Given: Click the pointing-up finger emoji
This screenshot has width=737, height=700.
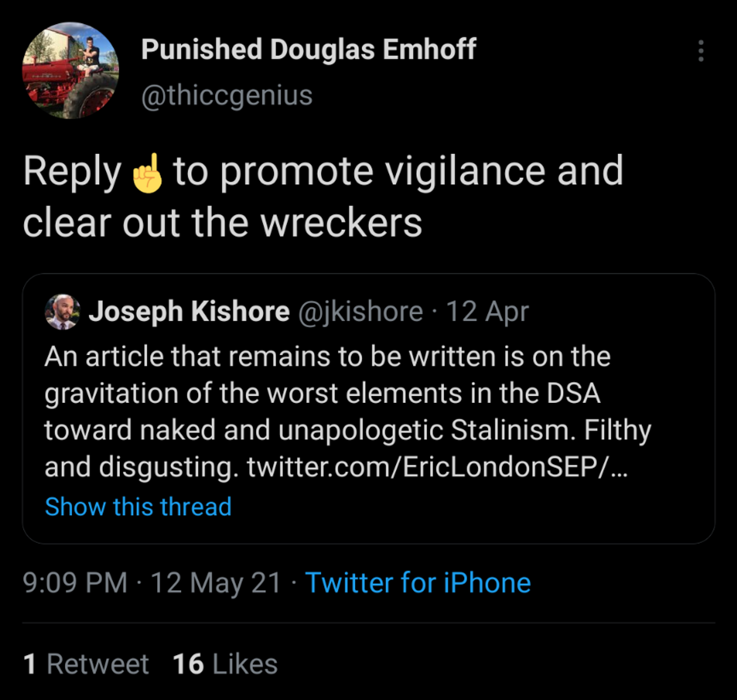Looking at the screenshot, I should [x=147, y=172].
